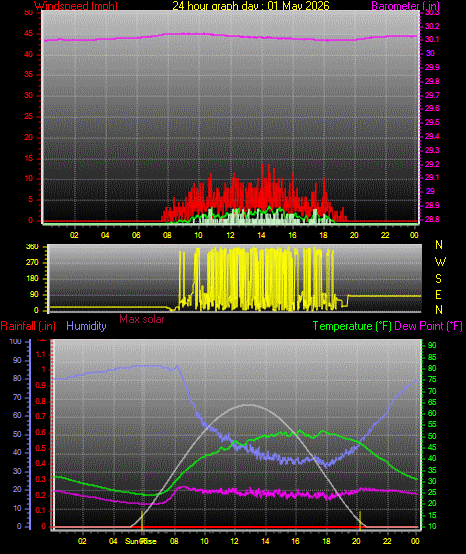Click the "Temperature (°F)" legend label

point(352,326)
